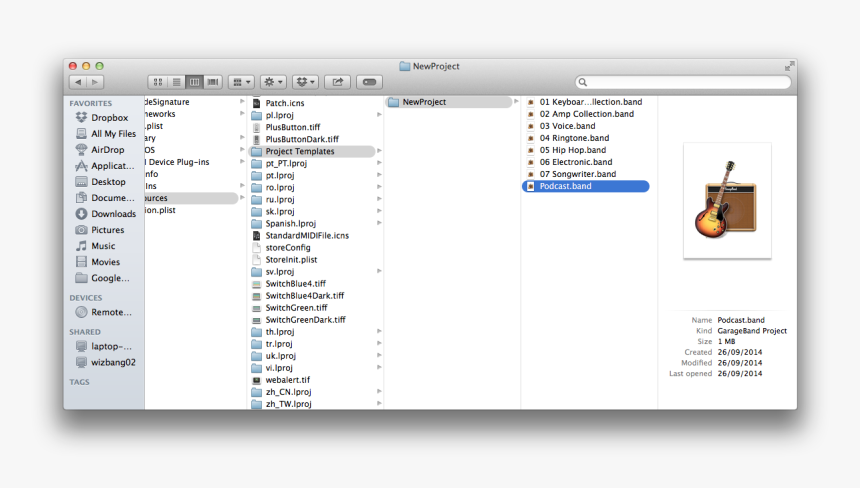This screenshot has height=488, width=860.
Task: Select the wizbang02 shared computer
Action: pyautogui.click(x=106, y=362)
